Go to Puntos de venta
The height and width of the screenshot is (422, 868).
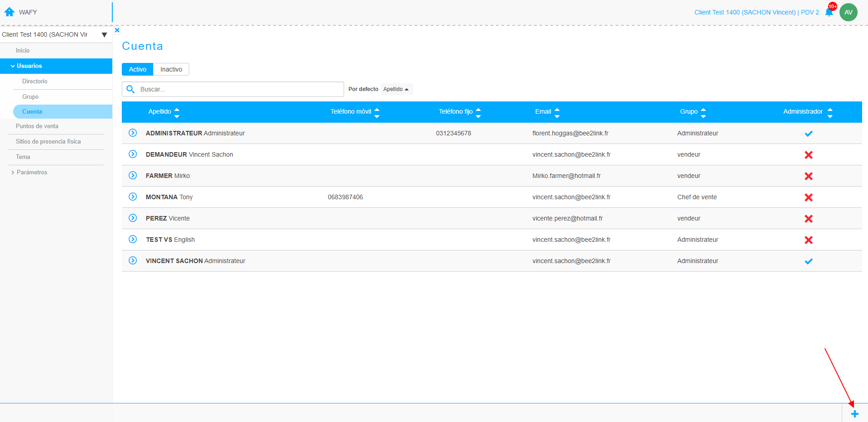click(37, 126)
